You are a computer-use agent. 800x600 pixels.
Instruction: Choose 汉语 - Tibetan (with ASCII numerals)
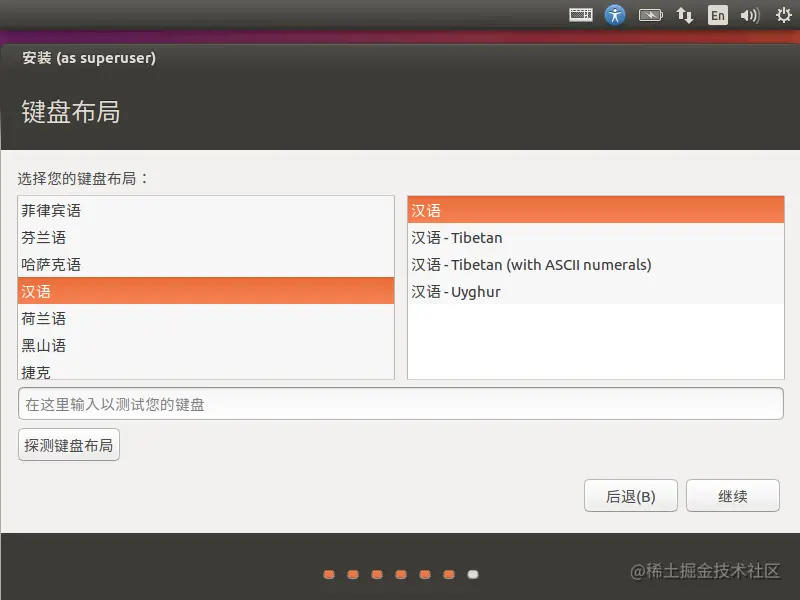point(595,264)
